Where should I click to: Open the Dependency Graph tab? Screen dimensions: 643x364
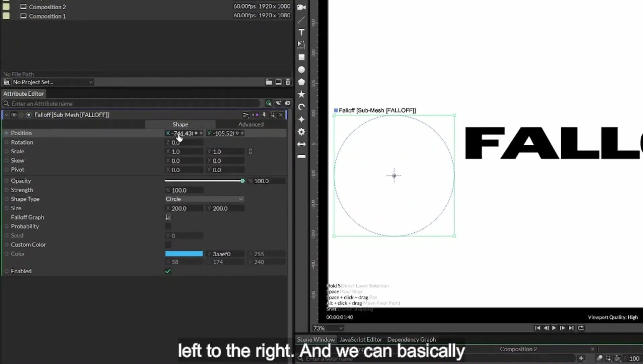(412, 340)
